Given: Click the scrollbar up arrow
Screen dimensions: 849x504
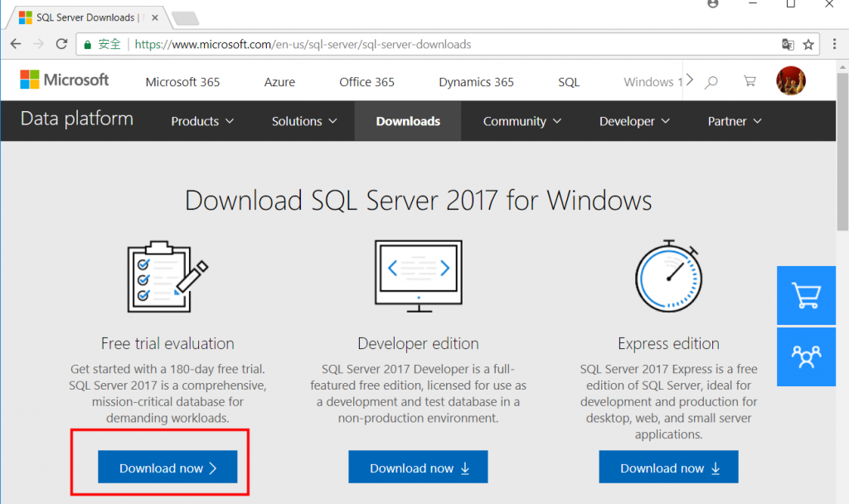Looking at the screenshot, I should click(x=842, y=66).
